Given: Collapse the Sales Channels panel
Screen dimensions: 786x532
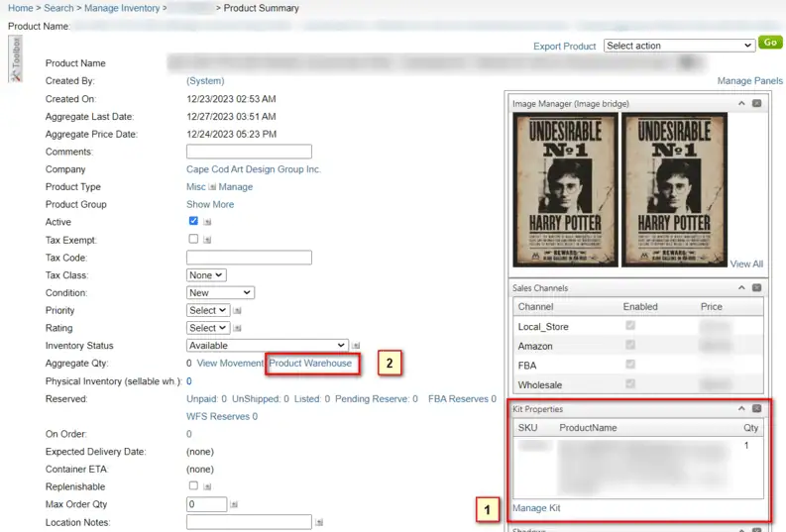Looking at the screenshot, I should click(741, 287).
